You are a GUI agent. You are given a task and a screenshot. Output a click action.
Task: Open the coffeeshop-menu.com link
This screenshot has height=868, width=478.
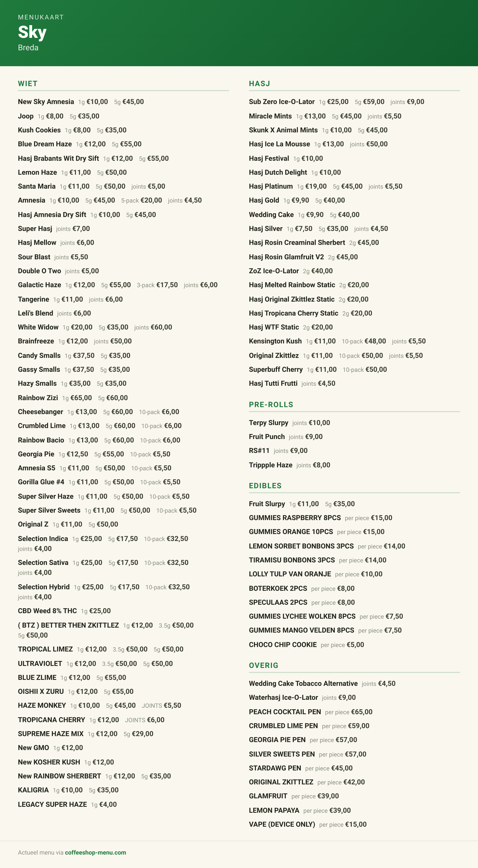tap(95, 852)
